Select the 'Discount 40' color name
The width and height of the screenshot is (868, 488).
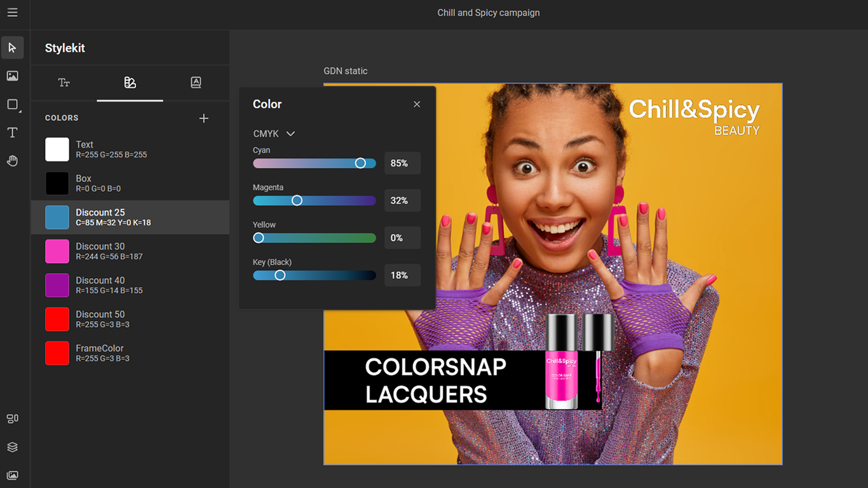click(100, 280)
